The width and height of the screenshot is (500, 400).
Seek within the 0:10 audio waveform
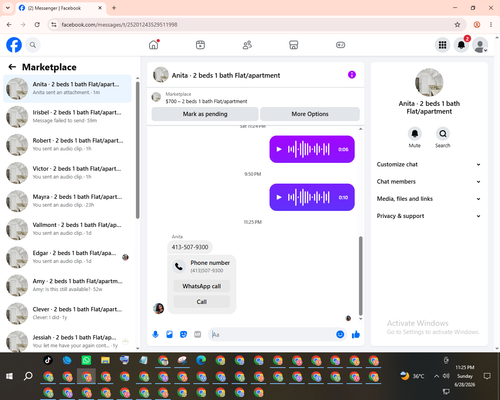[309, 197]
